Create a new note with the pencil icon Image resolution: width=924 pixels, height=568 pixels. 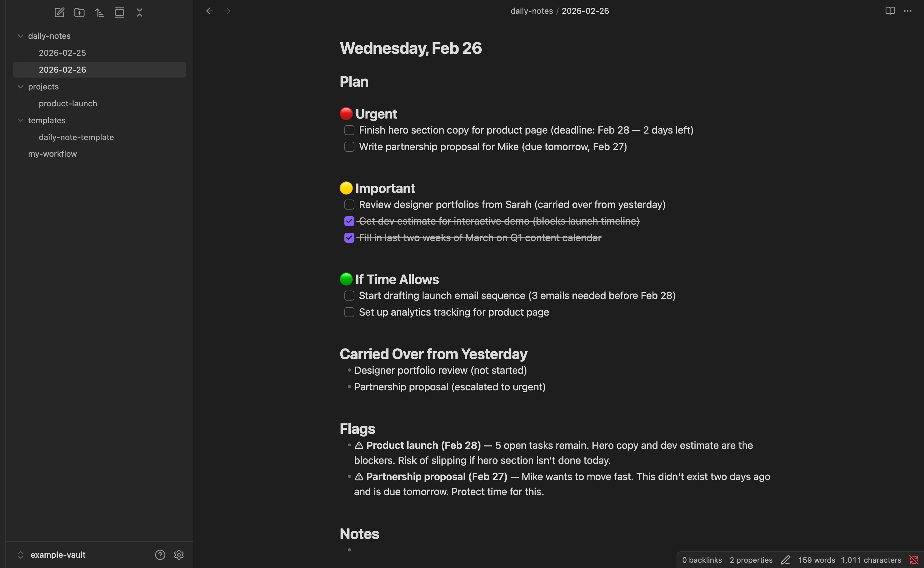[59, 13]
